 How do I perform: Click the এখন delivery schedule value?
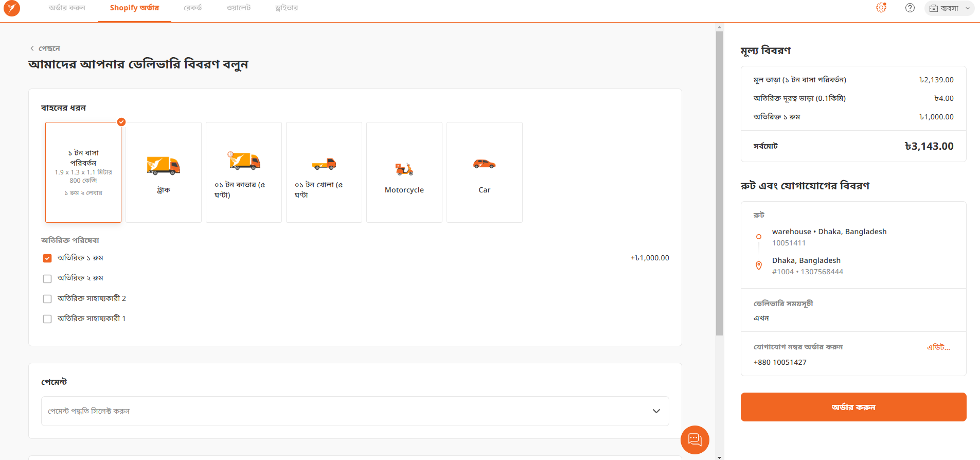[761, 318]
